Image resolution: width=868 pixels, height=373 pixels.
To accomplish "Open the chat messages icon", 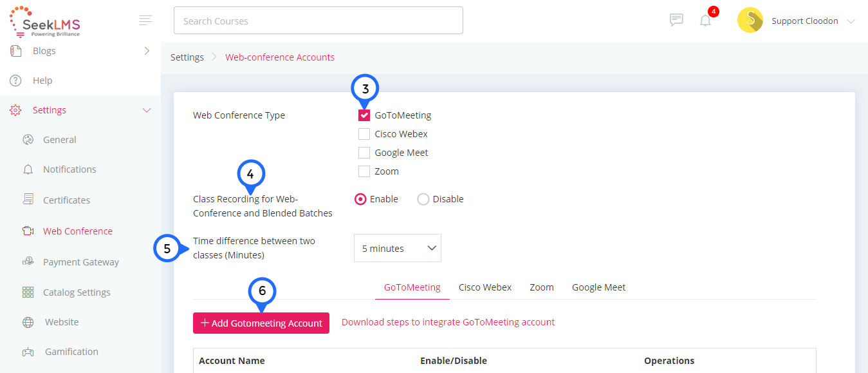I will (x=676, y=21).
